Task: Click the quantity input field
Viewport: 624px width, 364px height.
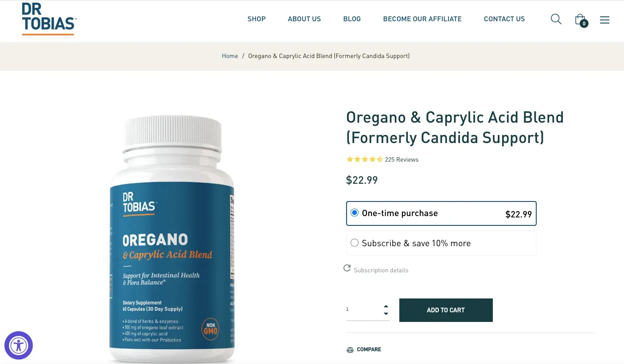Action: (x=363, y=310)
